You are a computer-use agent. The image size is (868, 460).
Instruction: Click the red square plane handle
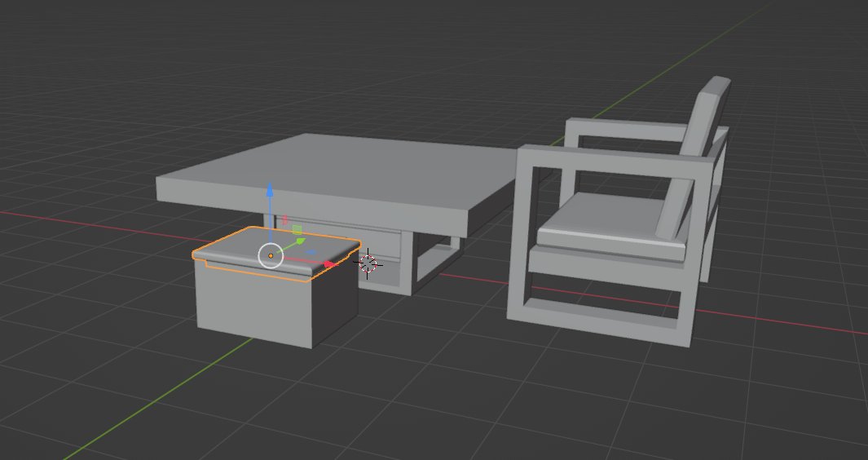tap(285, 220)
